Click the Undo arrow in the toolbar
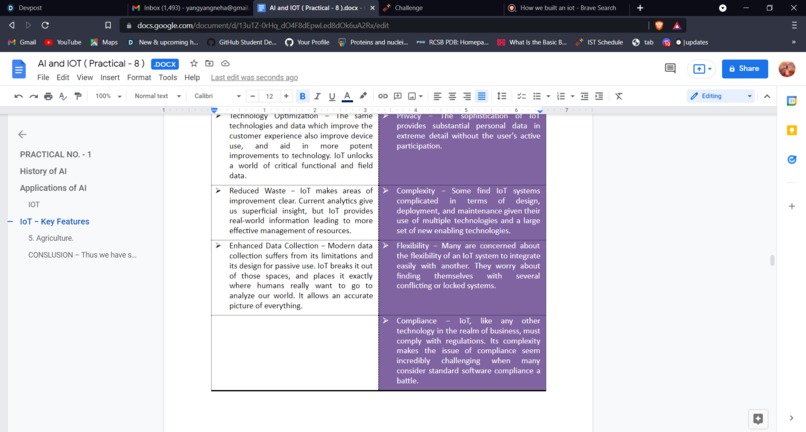Screen dimensions: 806x432 click(19, 96)
